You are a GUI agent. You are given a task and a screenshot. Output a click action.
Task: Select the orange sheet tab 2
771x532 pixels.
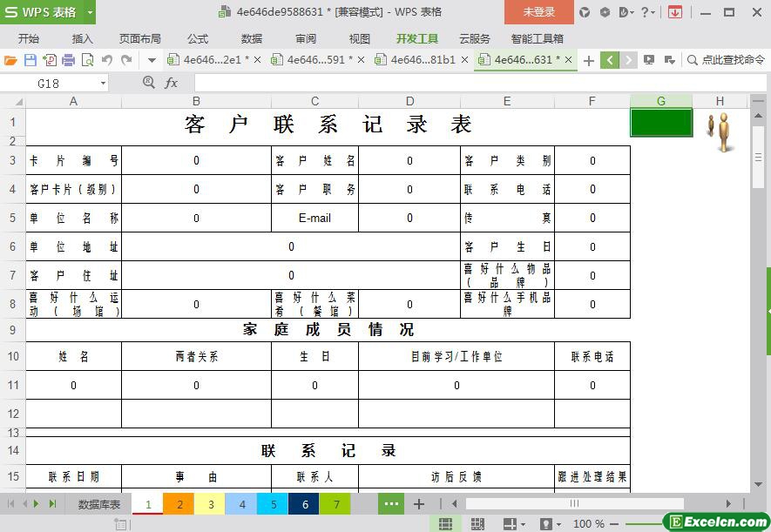pyautogui.click(x=179, y=504)
